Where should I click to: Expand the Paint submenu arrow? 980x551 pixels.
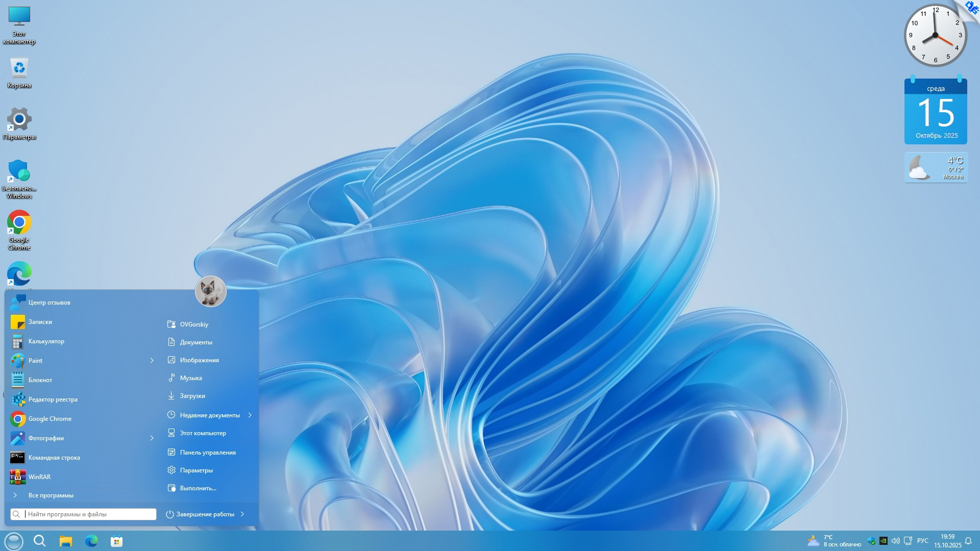152,361
